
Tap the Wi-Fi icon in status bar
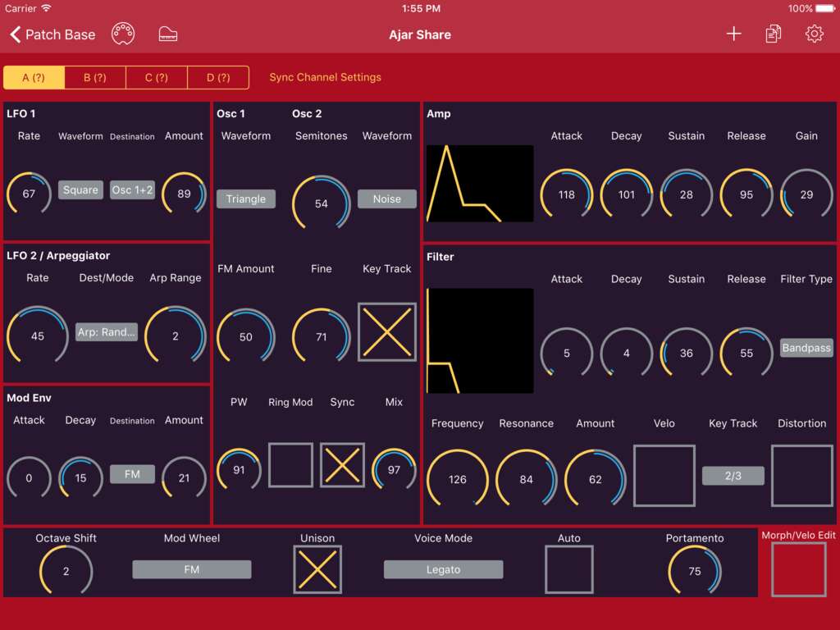click(47, 8)
